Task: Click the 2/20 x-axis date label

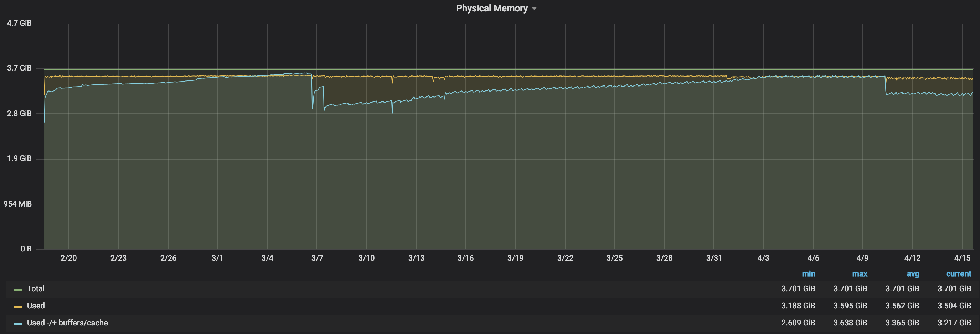Action: click(x=68, y=258)
